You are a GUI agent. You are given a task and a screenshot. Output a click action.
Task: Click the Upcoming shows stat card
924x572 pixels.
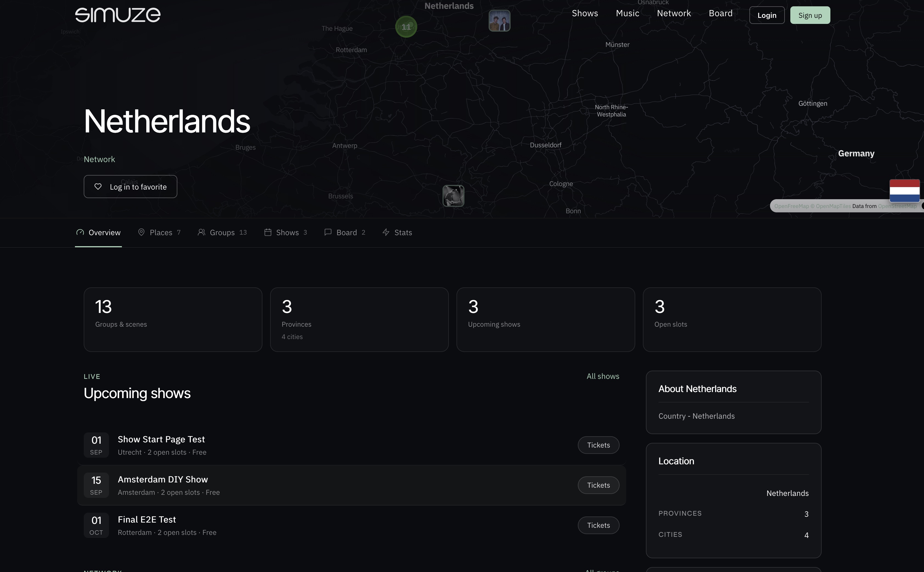coord(546,320)
